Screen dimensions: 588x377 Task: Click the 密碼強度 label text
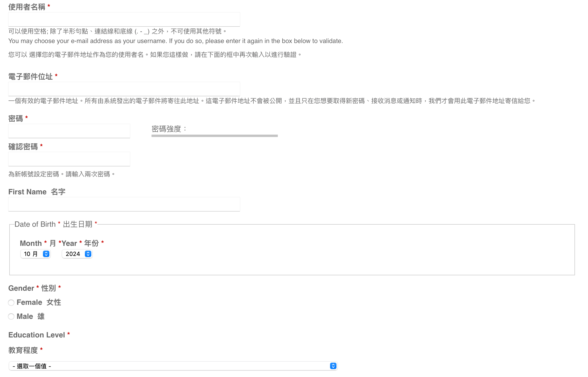pos(166,129)
